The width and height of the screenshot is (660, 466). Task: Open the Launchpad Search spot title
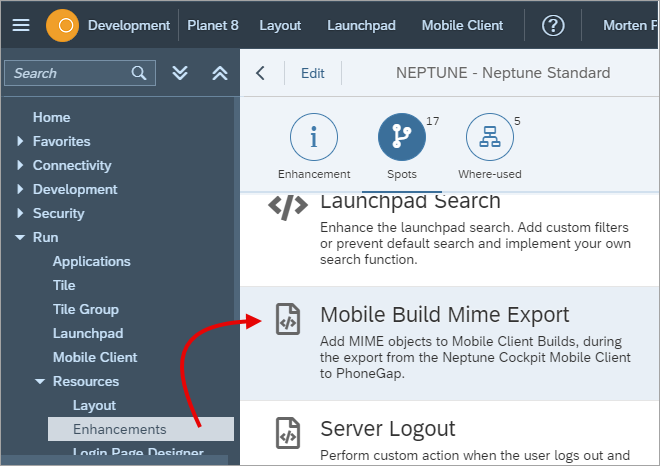(410, 201)
